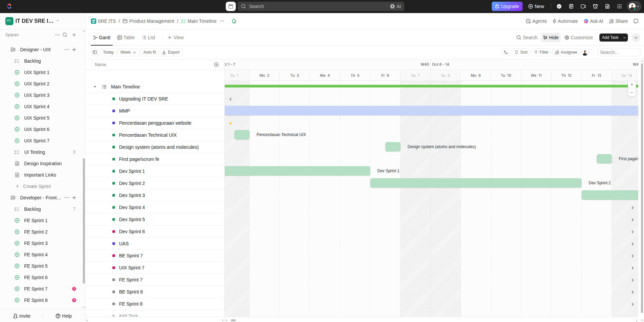The height and width of the screenshot is (322, 644).
Task: Switch to the List view tab
Action: click(149, 38)
